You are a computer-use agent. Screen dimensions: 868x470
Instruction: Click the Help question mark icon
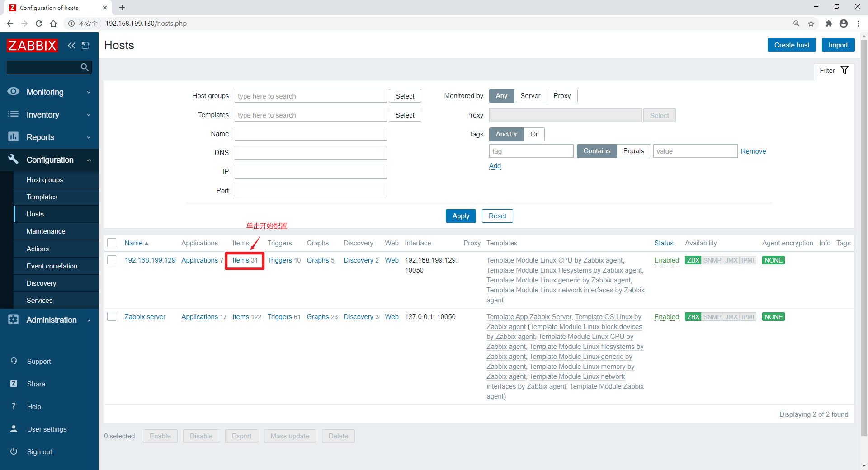point(14,406)
